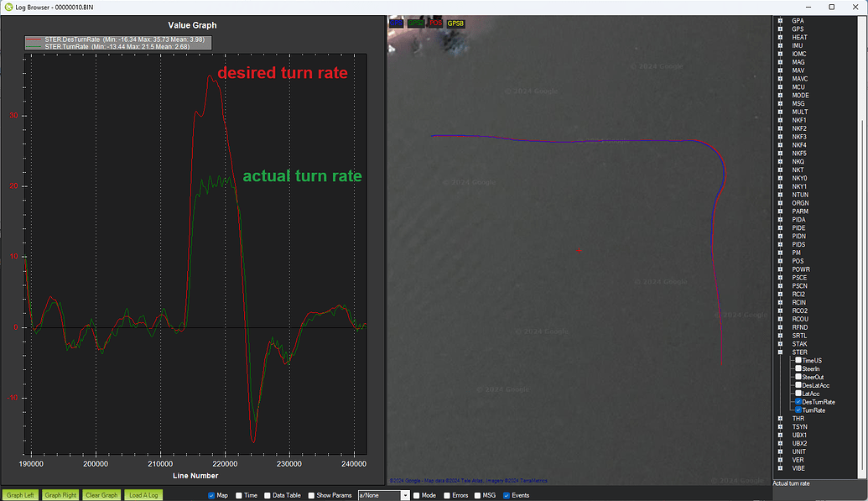Viewport: 868px width, 501px height.
Task: Expand the VIBE tree node
Action: tap(781, 468)
